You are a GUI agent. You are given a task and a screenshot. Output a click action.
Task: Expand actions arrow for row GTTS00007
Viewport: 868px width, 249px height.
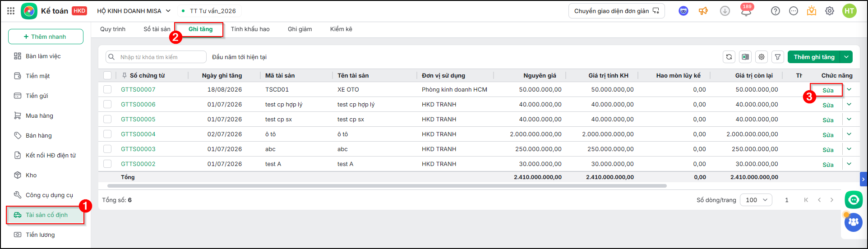849,89
